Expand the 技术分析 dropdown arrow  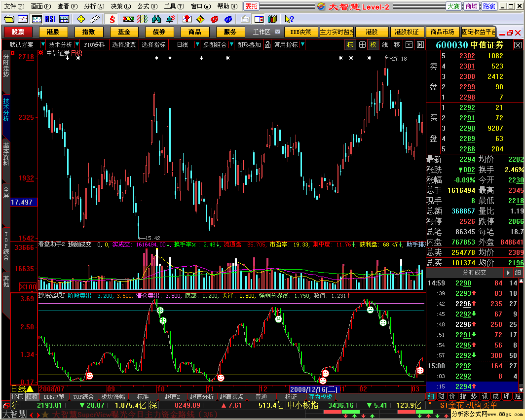click(x=77, y=44)
